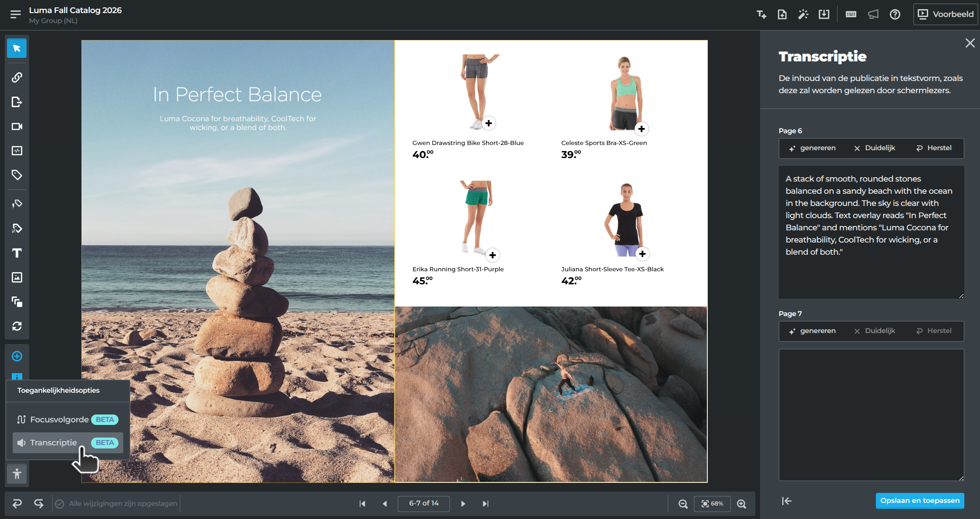Click the fit-to-screen 68% zoom control

(x=712, y=504)
